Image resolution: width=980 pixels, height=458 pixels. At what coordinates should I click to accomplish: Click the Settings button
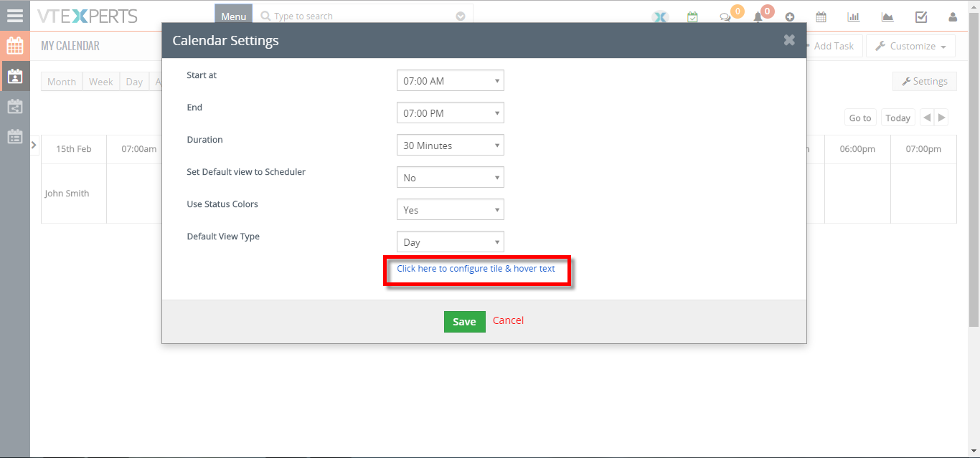click(924, 81)
